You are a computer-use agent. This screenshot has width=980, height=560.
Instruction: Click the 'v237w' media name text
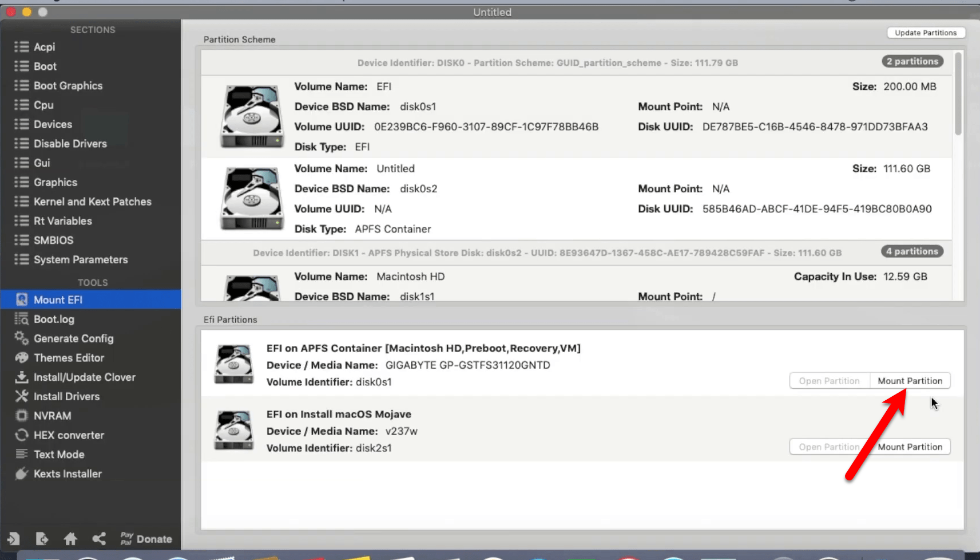tap(401, 431)
